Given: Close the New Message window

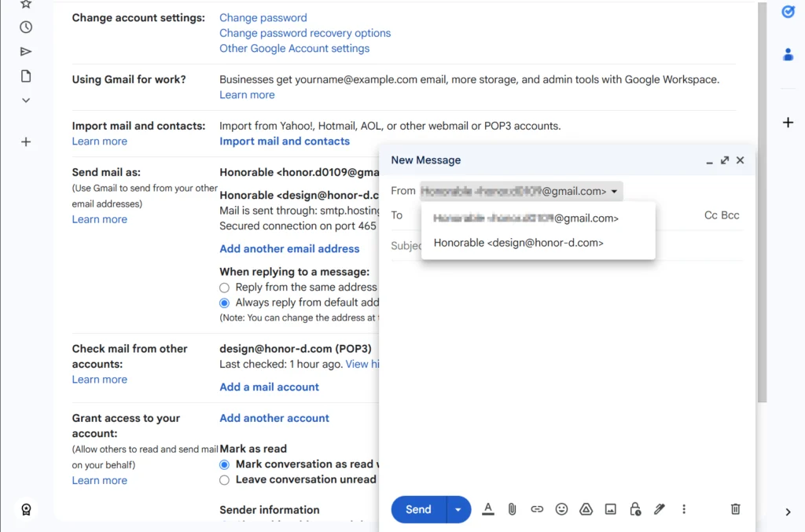Looking at the screenshot, I should coord(740,160).
